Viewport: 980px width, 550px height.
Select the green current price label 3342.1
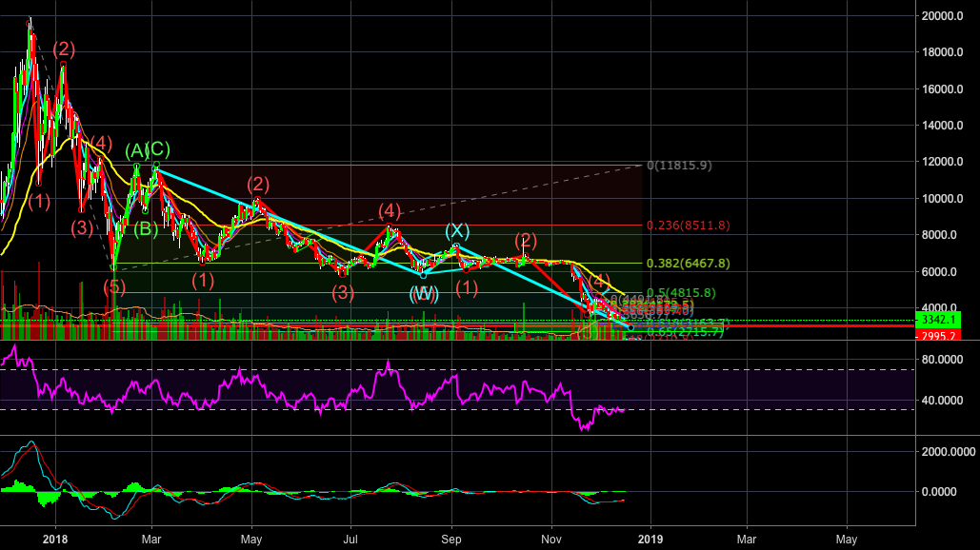click(x=938, y=321)
